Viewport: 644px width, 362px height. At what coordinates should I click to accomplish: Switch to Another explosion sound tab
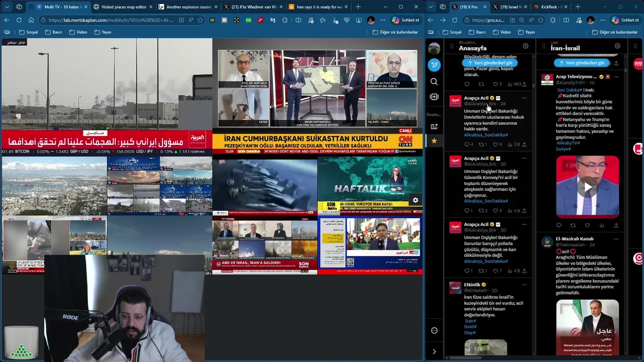pos(188,7)
